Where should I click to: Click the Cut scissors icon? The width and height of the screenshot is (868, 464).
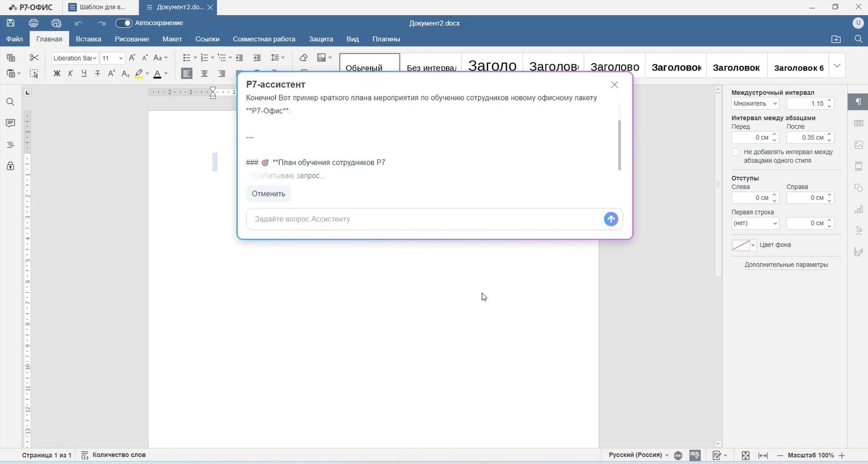[x=34, y=57]
